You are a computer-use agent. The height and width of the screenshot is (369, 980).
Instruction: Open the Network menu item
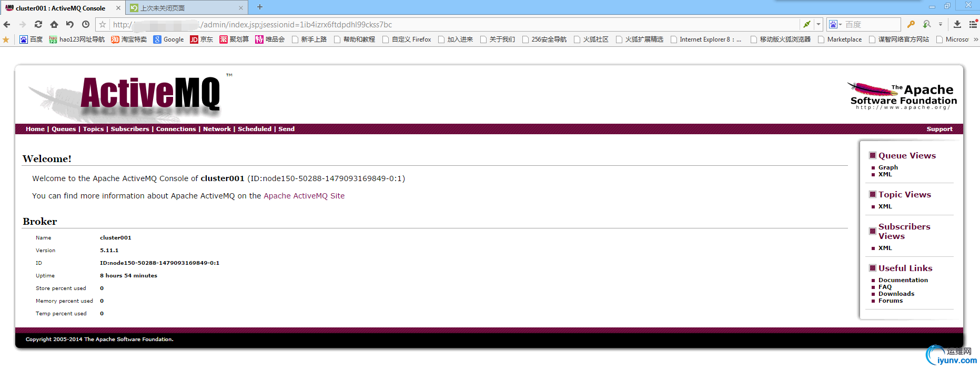coord(217,129)
